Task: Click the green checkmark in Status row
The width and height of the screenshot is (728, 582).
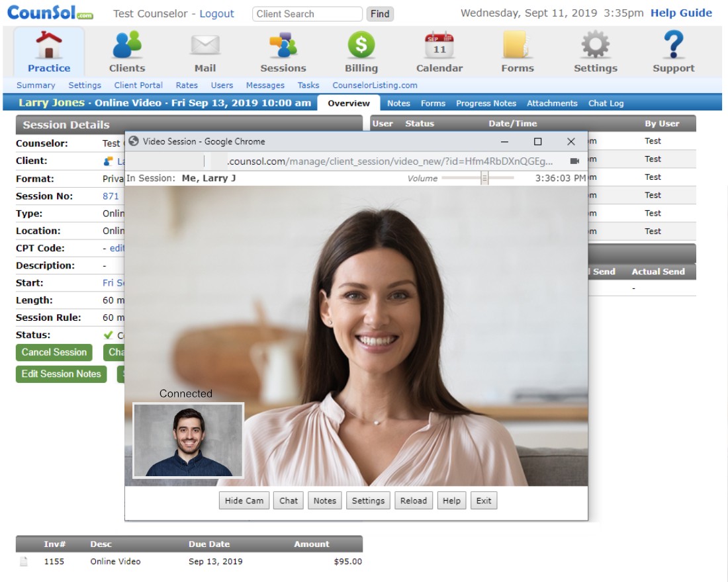Action: (x=108, y=335)
